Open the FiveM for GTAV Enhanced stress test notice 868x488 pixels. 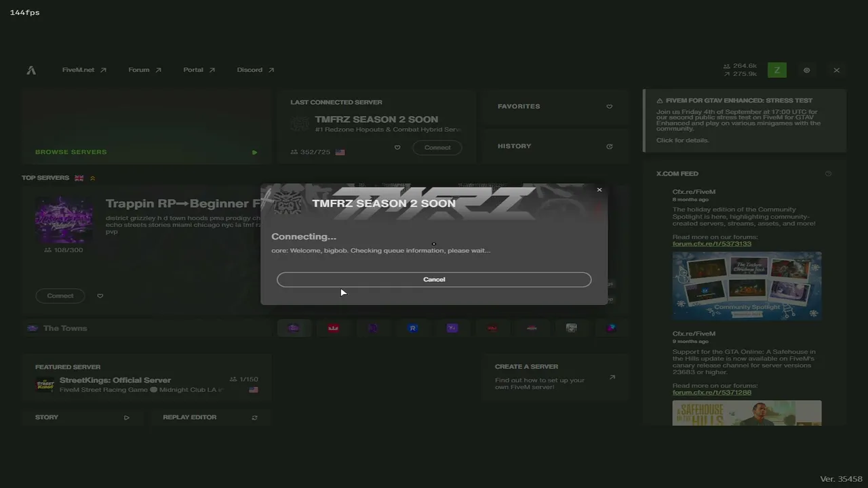(x=745, y=121)
